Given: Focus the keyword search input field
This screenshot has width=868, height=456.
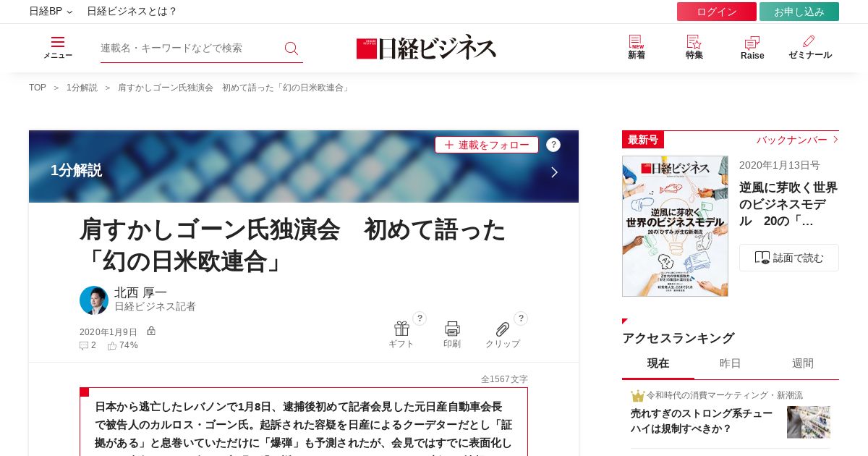Looking at the screenshot, I should 190,48.
